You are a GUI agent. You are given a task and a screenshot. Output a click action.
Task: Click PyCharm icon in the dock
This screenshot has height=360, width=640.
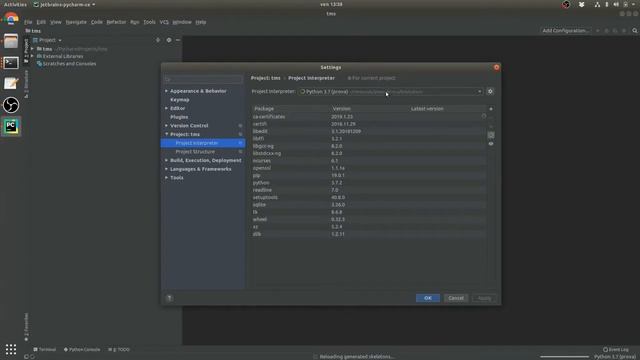point(11,126)
